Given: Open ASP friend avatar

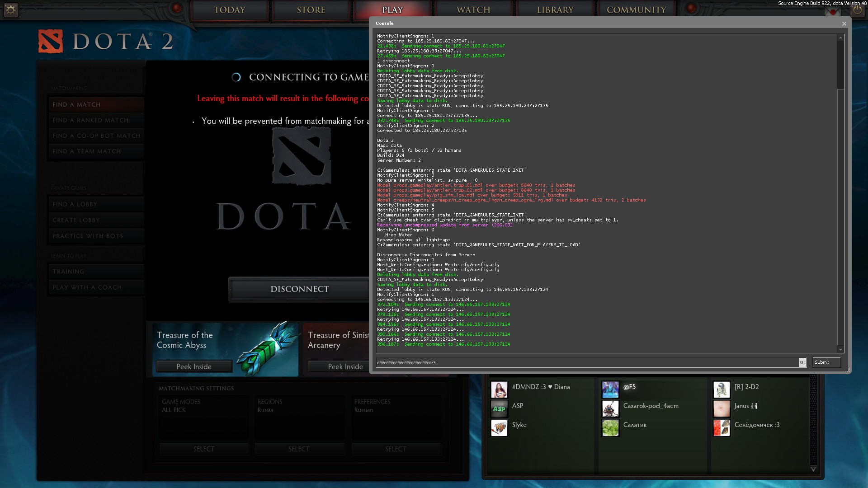Looking at the screenshot, I should pyautogui.click(x=499, y=408).
